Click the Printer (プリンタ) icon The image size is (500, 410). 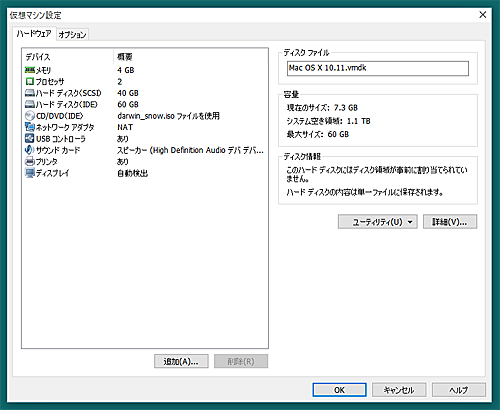pos(30,161)
